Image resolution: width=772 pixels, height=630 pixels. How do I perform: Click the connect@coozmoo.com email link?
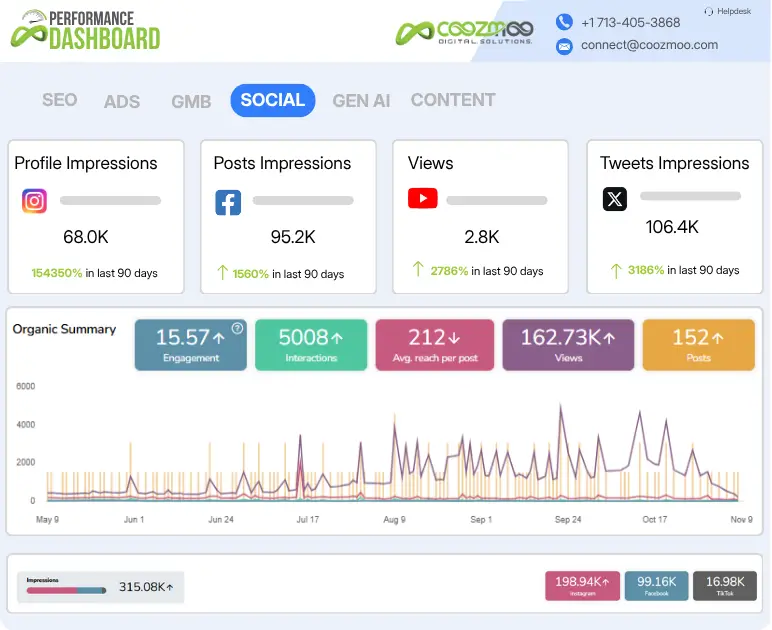(649, 45)
